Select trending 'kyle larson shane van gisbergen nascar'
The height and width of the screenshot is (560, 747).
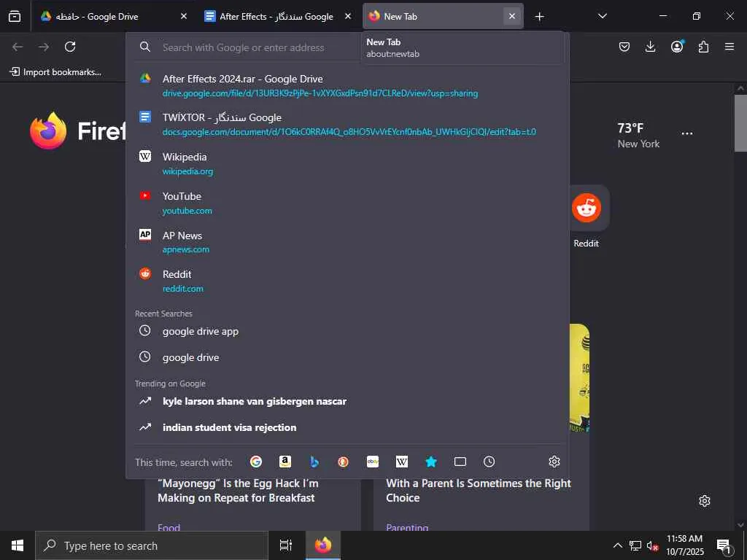[x=348, y=402]
